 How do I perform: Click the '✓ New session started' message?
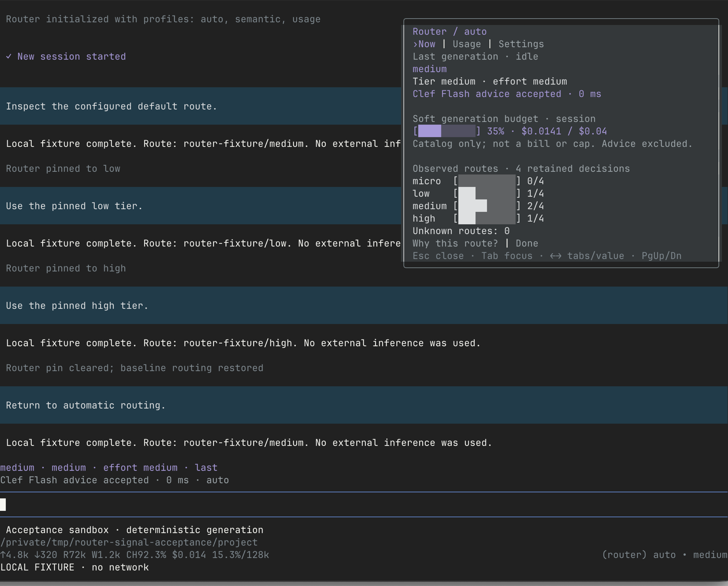(x=66, y=56)
